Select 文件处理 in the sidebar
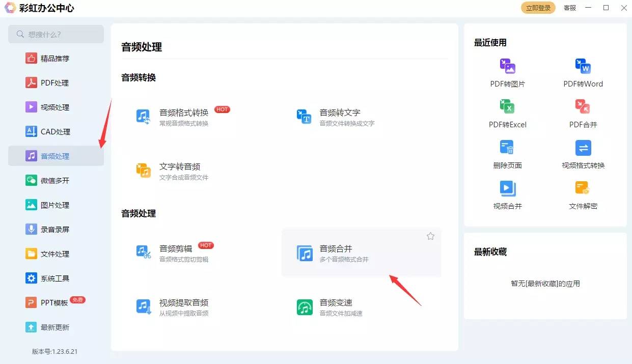 (x=56, y=254)
